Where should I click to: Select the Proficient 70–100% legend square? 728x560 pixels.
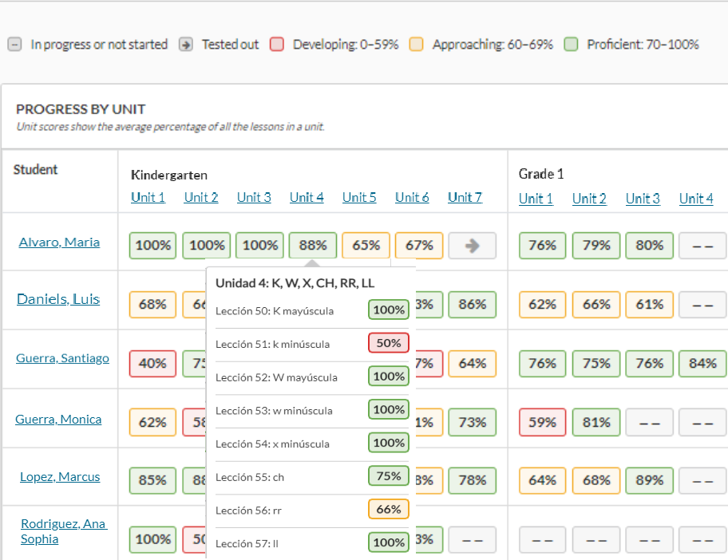coord(571,44)
